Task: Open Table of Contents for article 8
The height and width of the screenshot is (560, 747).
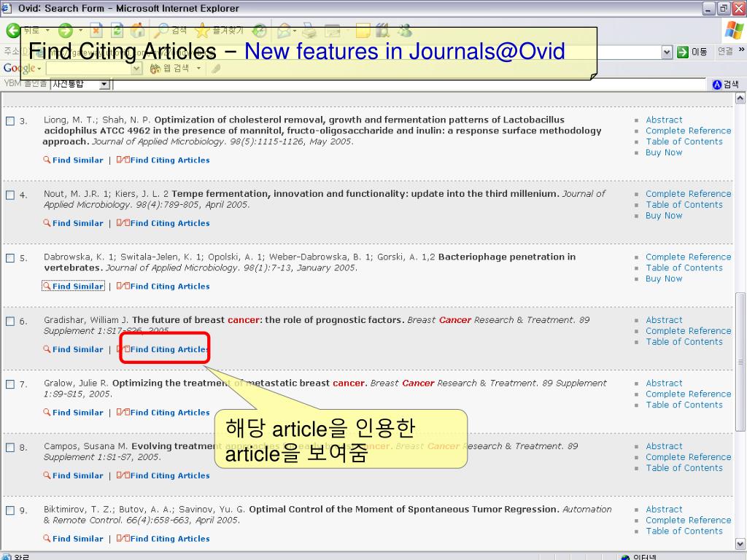Action: (684, 468)
